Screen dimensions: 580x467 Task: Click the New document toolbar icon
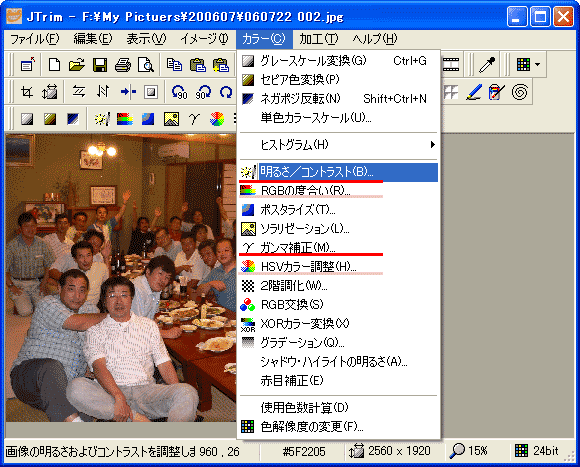point(54,65)
